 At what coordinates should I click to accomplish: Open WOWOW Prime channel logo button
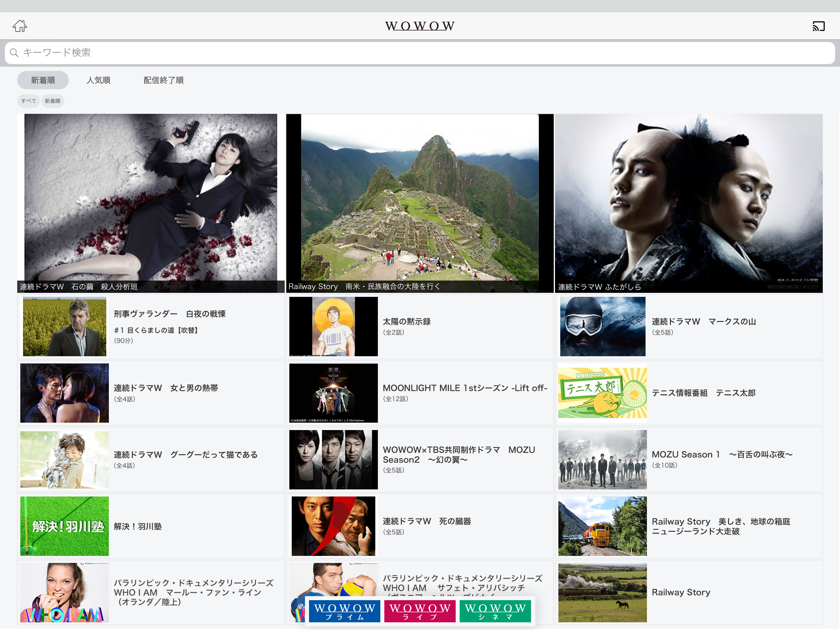coord(344,611)
